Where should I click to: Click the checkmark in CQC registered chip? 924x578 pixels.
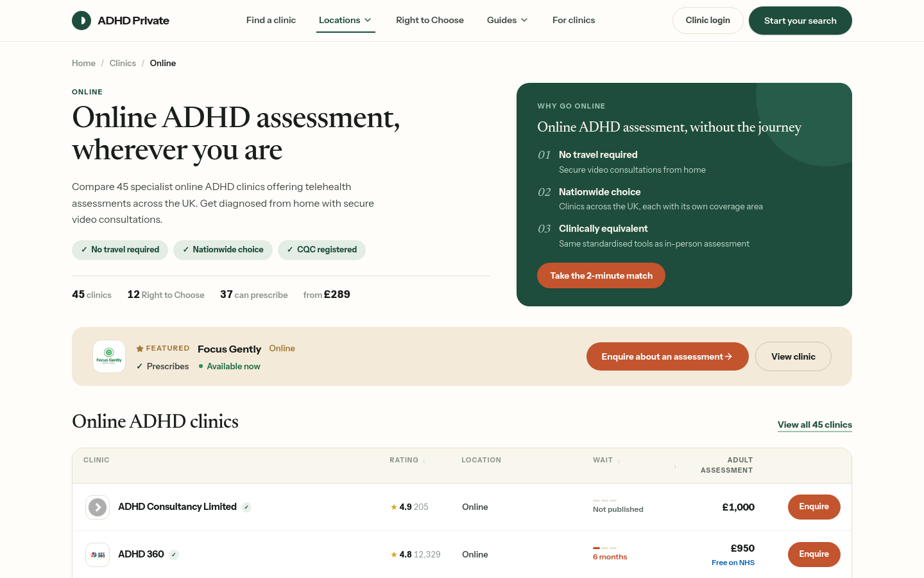(290, 250)
